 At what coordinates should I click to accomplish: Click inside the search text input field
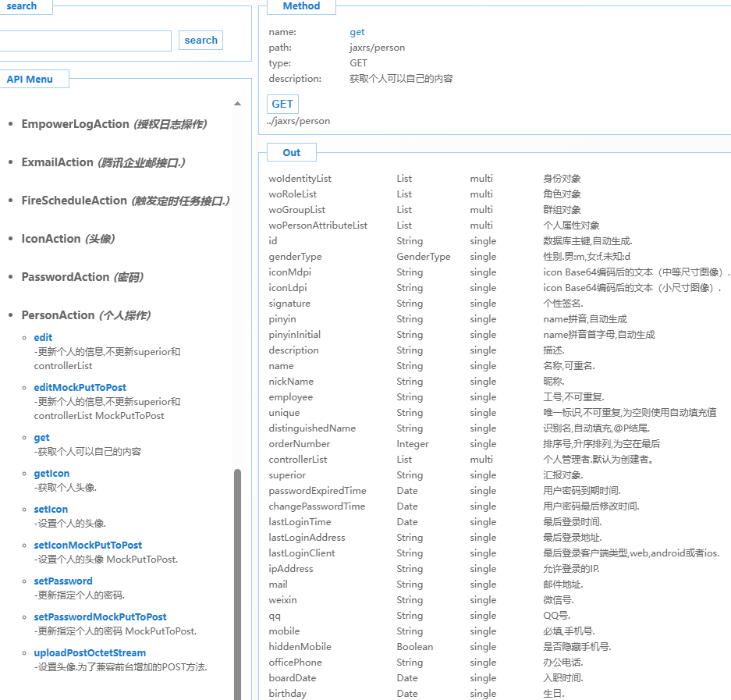pos(86,40)
